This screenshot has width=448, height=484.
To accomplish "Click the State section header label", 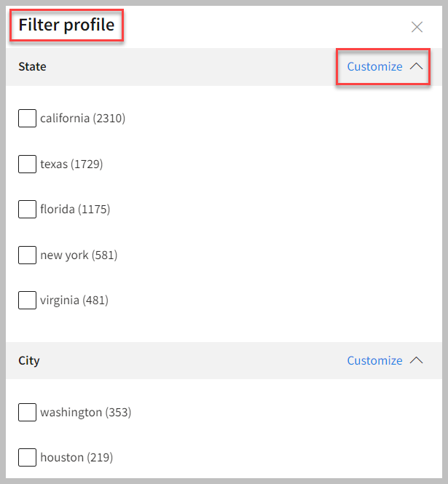I will pyautogui.click(x=32, y=66).
